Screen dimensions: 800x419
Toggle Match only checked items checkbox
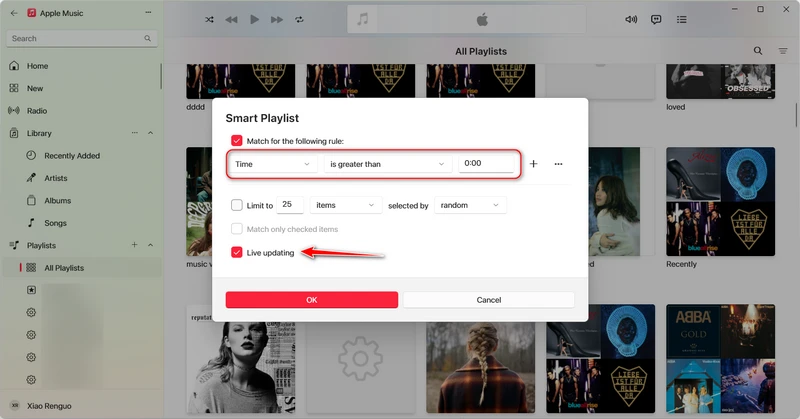point(236,229)
